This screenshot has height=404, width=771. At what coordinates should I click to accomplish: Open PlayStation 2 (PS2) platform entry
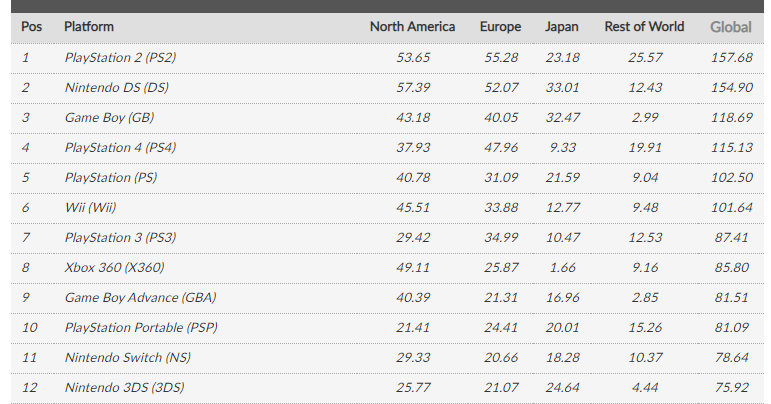[x=120, y=58]
